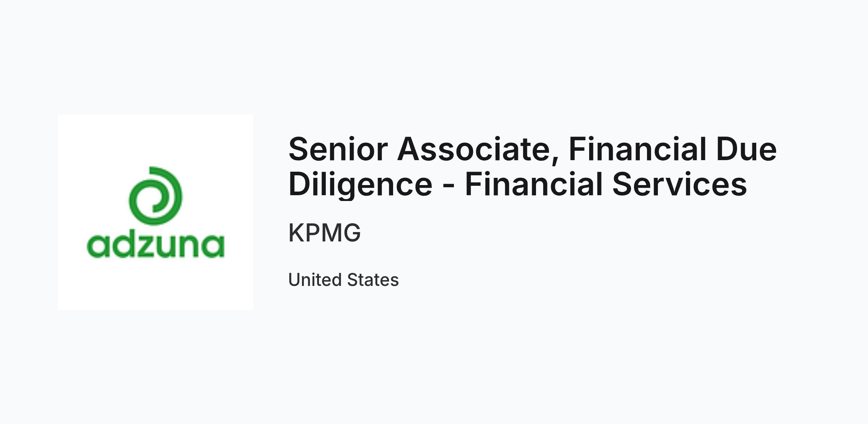Click the word 'Diligence' in the title
The height and width of the screenshot is (424, 868).
click(x=360, y=185)
